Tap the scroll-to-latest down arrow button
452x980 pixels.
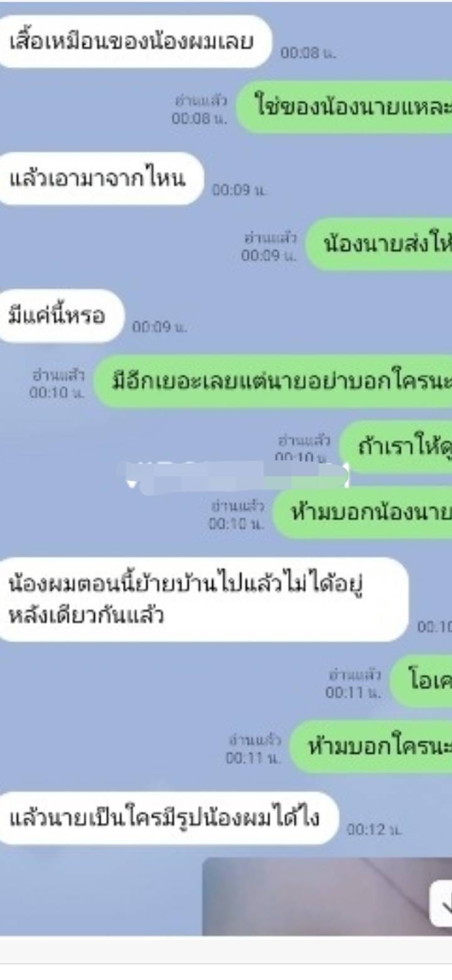(442, 903)
